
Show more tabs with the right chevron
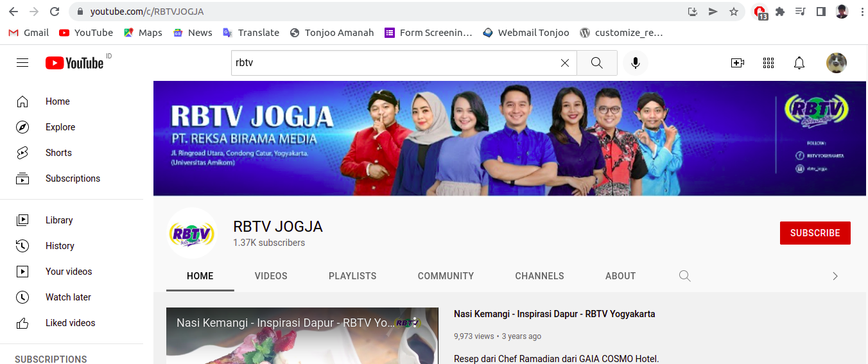click(835, 276)
